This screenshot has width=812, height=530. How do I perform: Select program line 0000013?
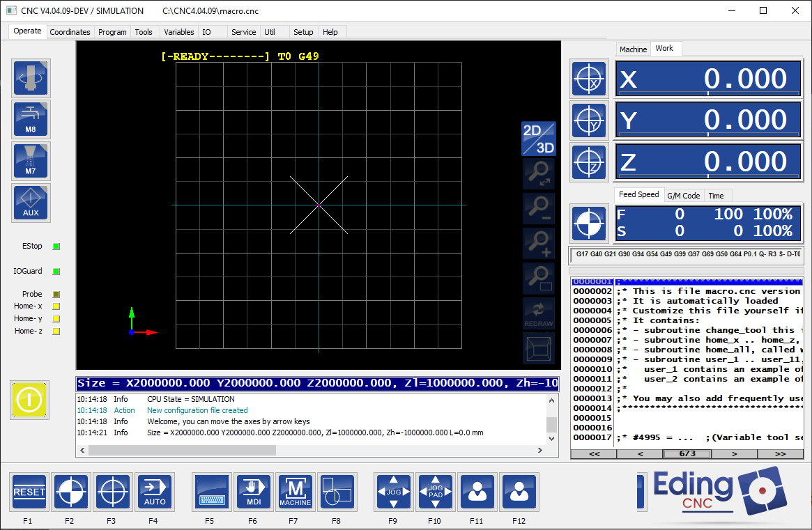coord(687,398)
